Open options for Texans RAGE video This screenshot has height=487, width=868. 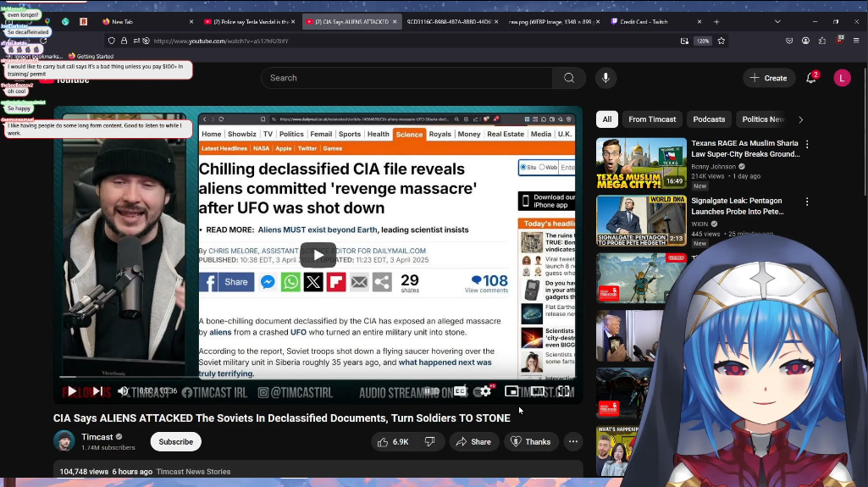point(807,145)
